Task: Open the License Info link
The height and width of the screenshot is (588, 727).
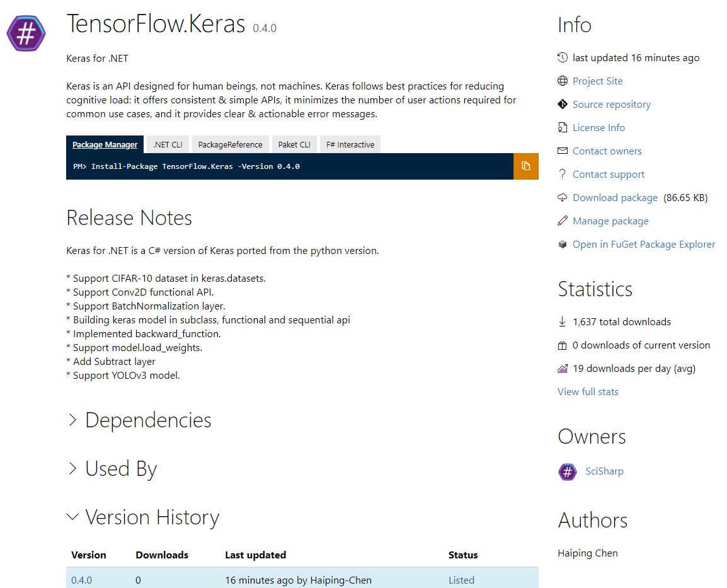Action: (598, 127)
